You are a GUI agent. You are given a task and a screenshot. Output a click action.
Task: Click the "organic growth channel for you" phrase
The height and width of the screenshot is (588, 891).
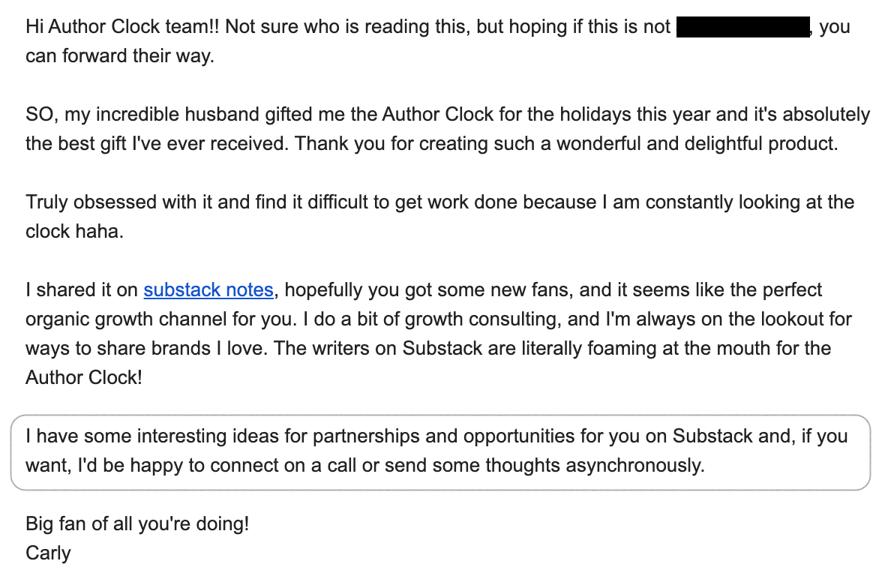coord(160,319)
